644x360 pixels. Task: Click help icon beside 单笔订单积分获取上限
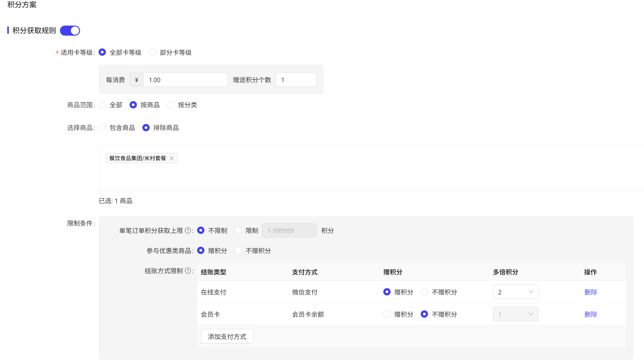point(188,231)
